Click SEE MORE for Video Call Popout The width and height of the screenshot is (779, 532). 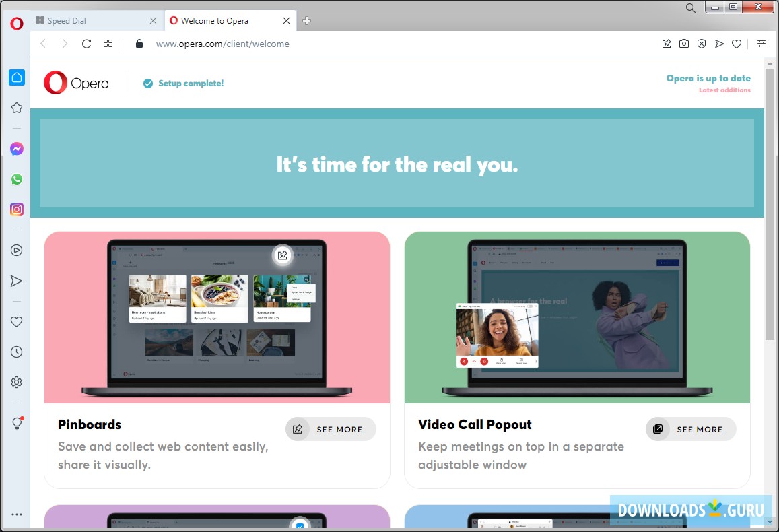coord(691,429)
